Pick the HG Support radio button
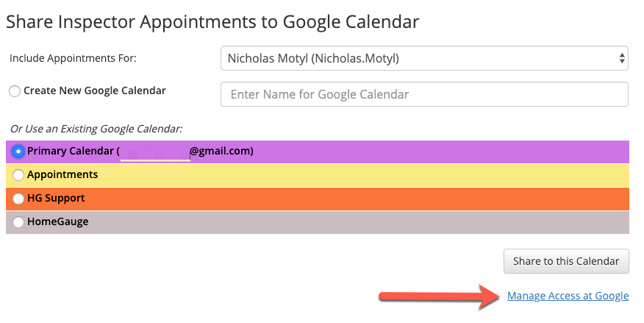Image resolution: width=644 pixels, height=323 pixels. pyautogui.click(x=18, y=199)
